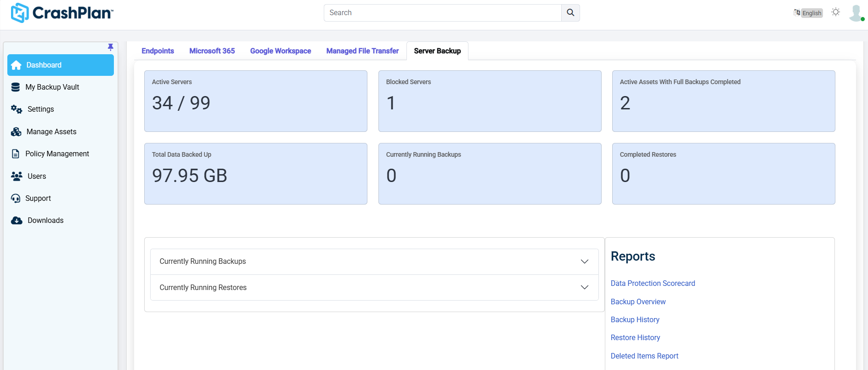
Task: Open the user profile avatar
Action: [856, 13]
